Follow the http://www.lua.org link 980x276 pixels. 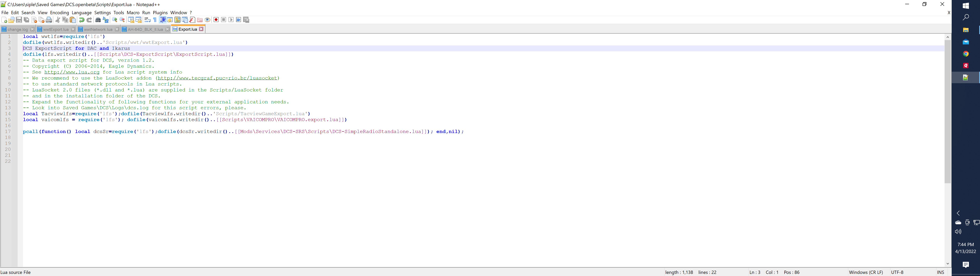(x=72, y=72)
